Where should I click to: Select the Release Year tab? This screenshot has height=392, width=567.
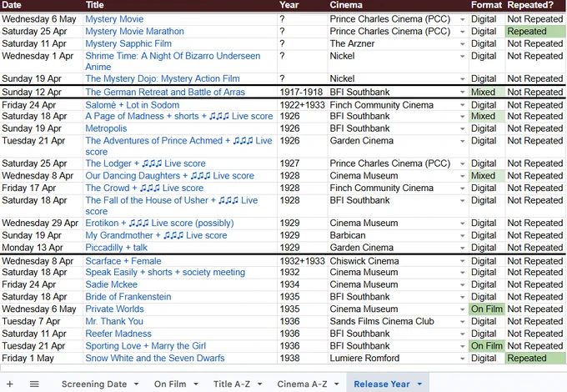[382, 384]
